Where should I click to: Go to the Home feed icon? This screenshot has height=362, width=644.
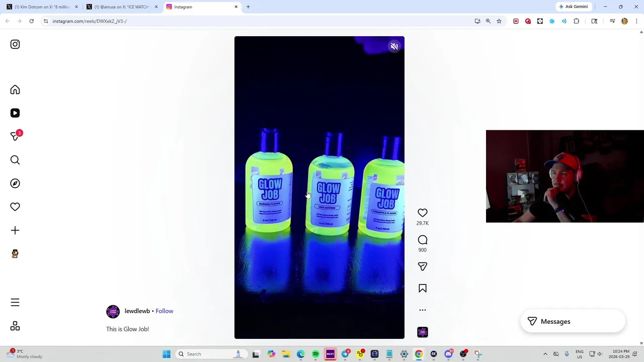click(x=15, y=89)
